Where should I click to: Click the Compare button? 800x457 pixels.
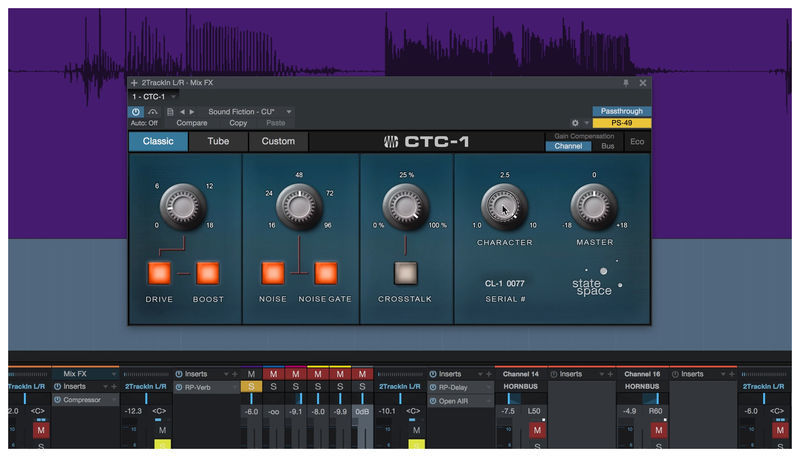point(192,123)
